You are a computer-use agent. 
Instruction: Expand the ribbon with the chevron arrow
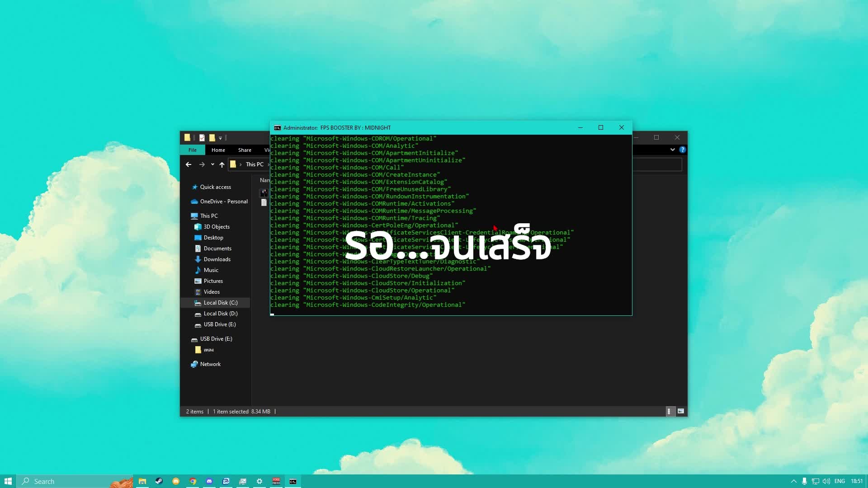click(673, 150)
